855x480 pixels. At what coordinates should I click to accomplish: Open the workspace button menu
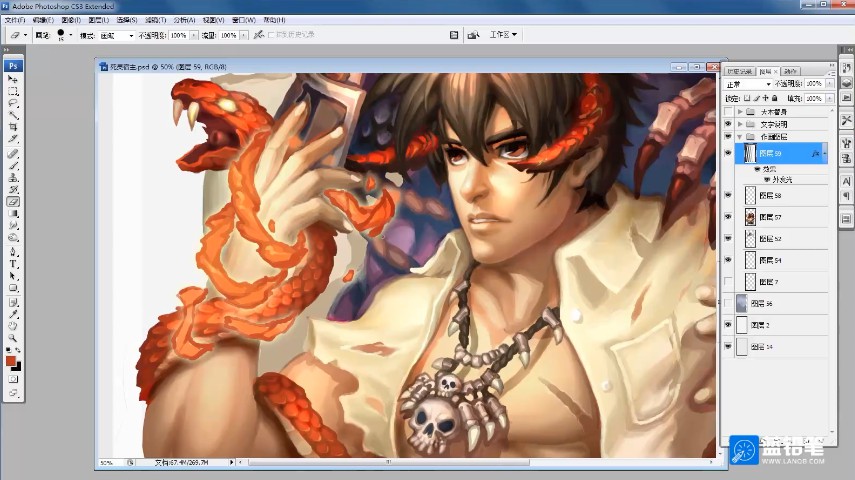tap(503, 34)
